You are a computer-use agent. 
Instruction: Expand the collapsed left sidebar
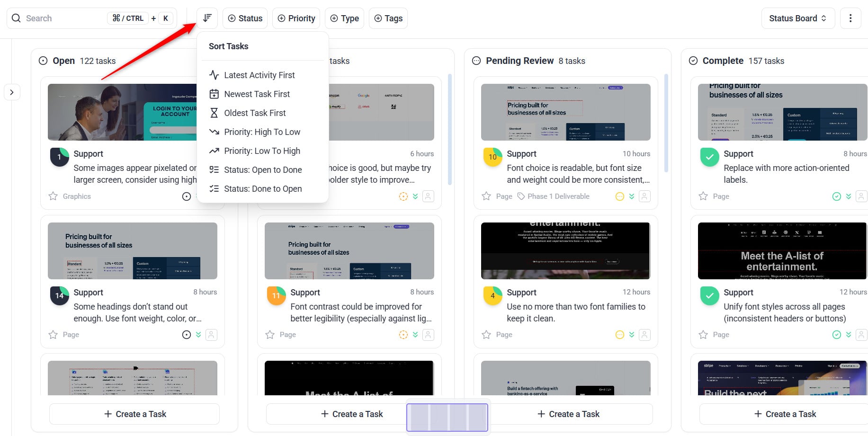coord(12,92)
